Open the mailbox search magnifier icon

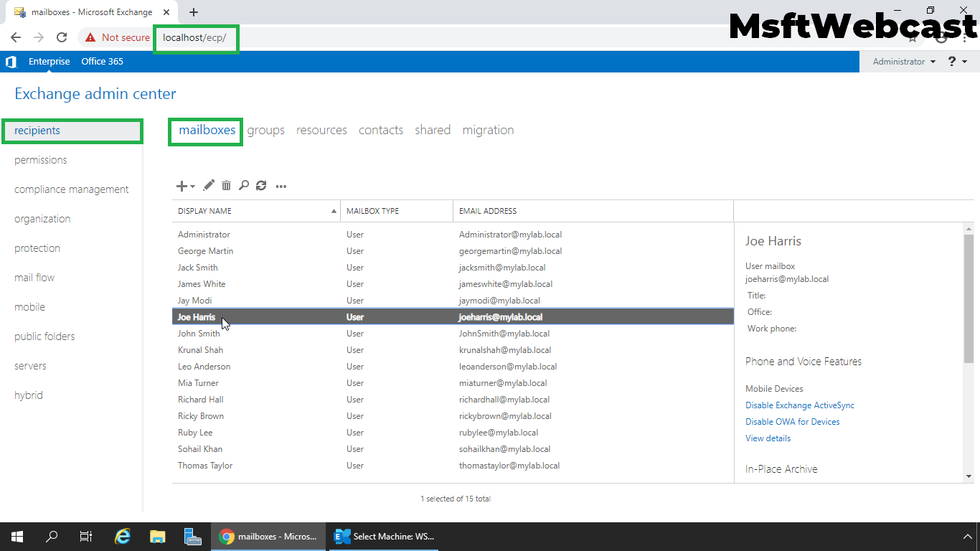click(243, 185)
